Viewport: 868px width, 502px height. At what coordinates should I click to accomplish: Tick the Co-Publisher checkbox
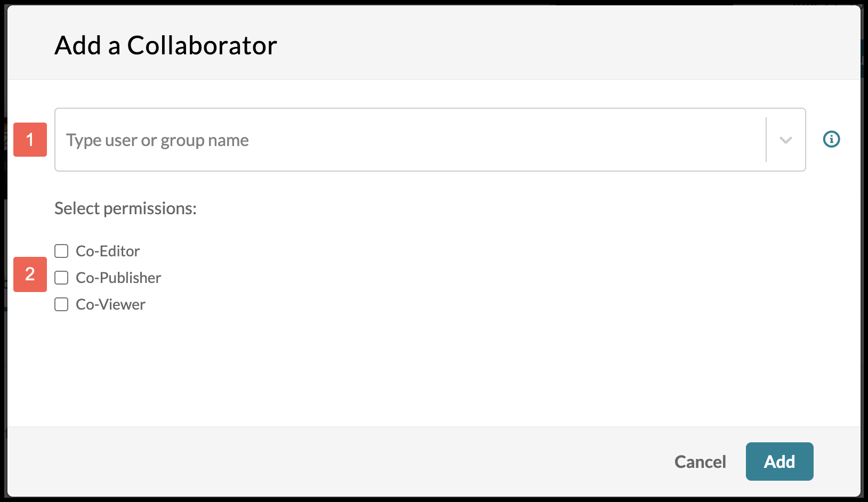[61, 278]
